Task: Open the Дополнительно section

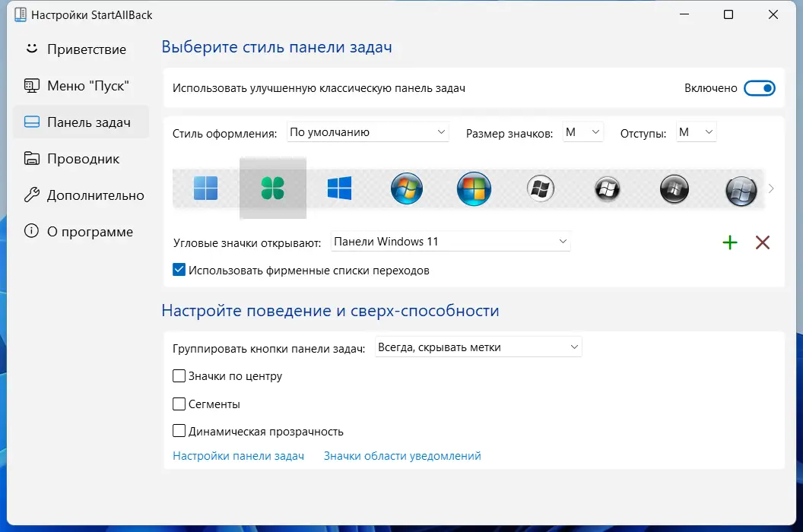Action: (x=81, y=195)
